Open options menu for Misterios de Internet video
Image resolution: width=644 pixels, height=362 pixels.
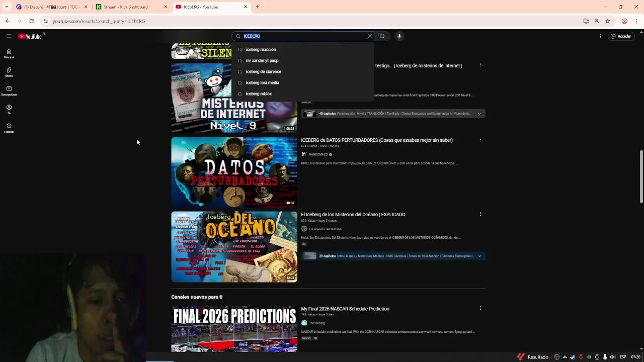(480, 65)
